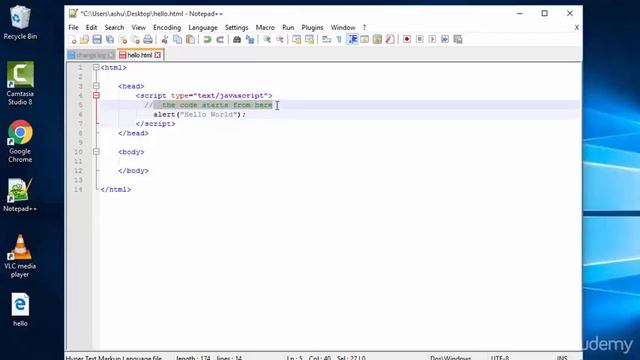
Task: Start macro recording with red dot icon
Action: [407, 39]
